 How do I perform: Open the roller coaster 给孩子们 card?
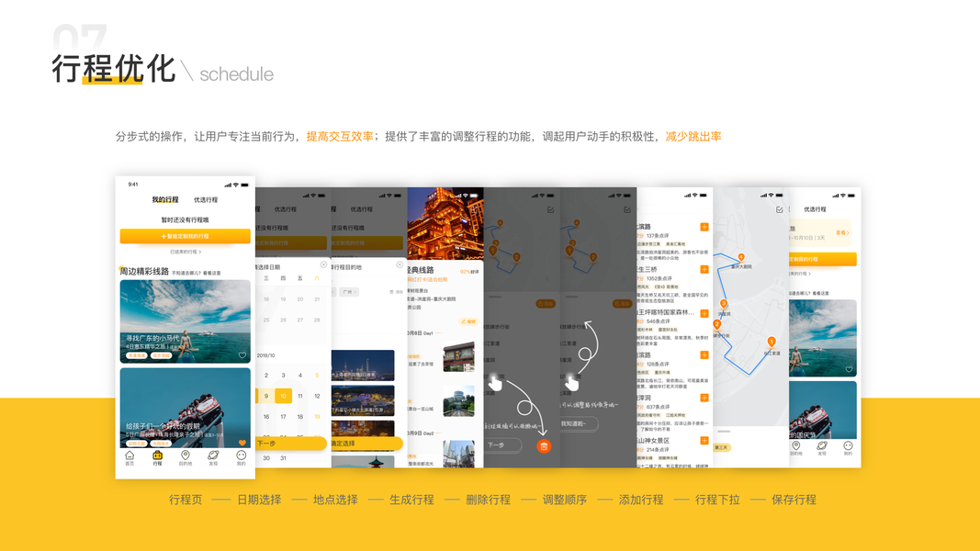[185, 408]
